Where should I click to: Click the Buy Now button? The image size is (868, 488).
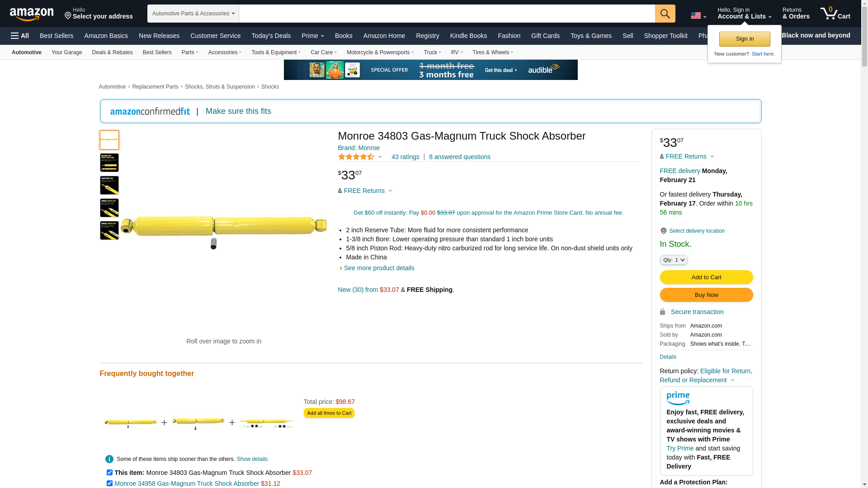706,295
